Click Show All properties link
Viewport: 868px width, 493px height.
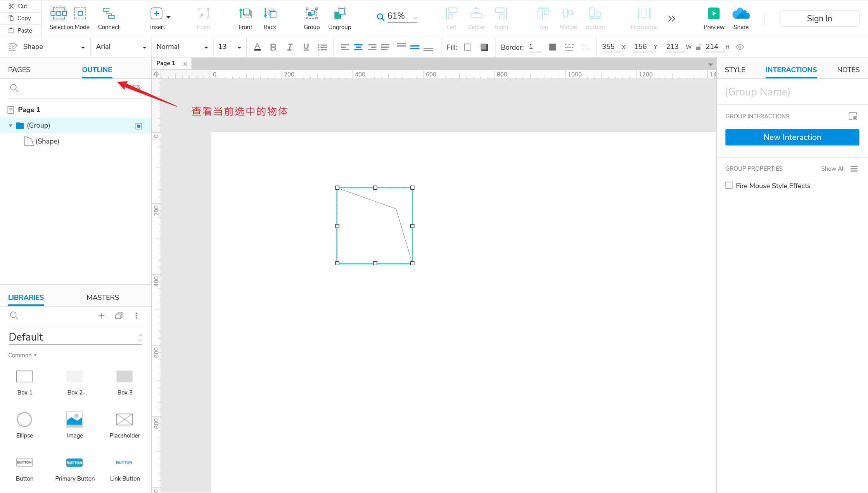(833, 169)
